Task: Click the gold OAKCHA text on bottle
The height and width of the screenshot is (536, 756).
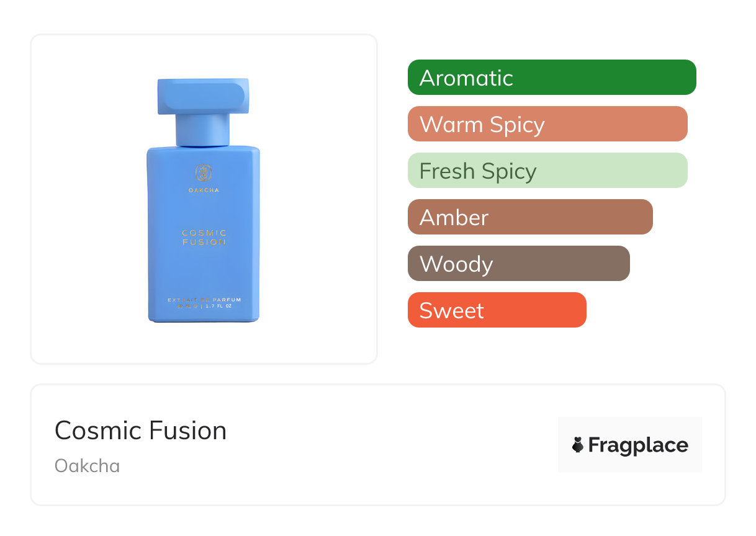Action: tap(204, 190)
